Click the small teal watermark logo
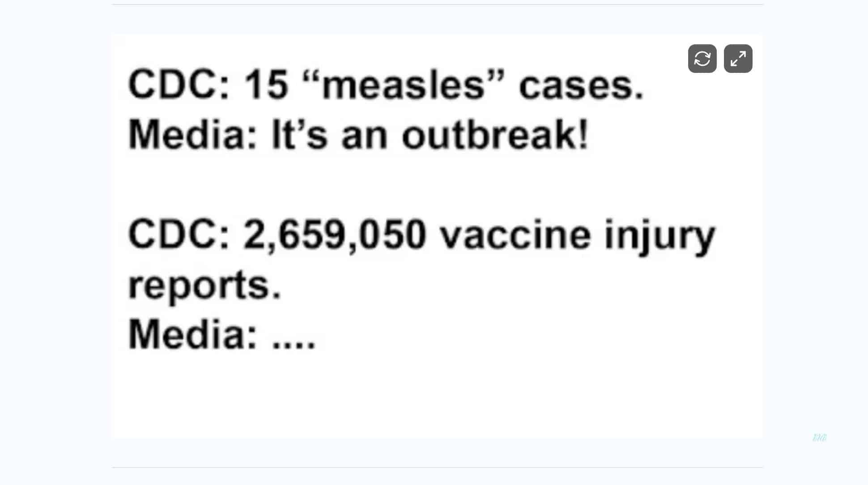Image resolution: width=868 pixels, height=485 pixels. [x=819, y=438]
